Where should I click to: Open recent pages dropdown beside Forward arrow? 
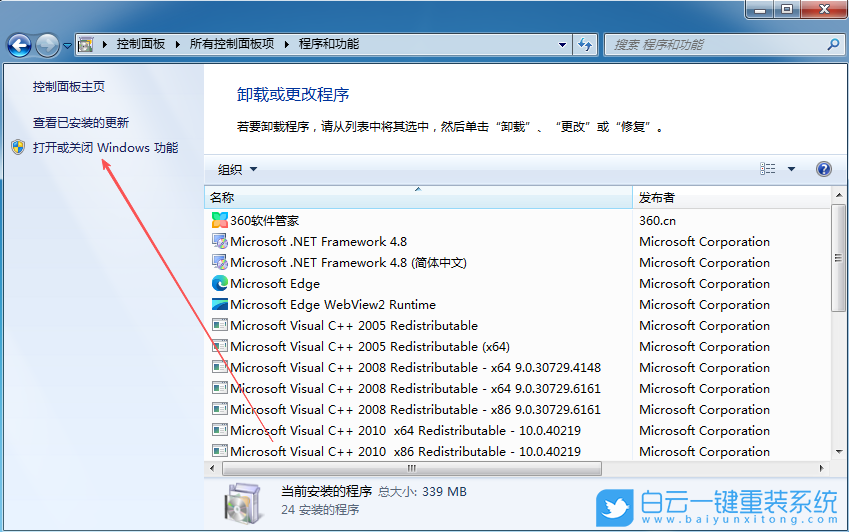[x=67, y=46]
